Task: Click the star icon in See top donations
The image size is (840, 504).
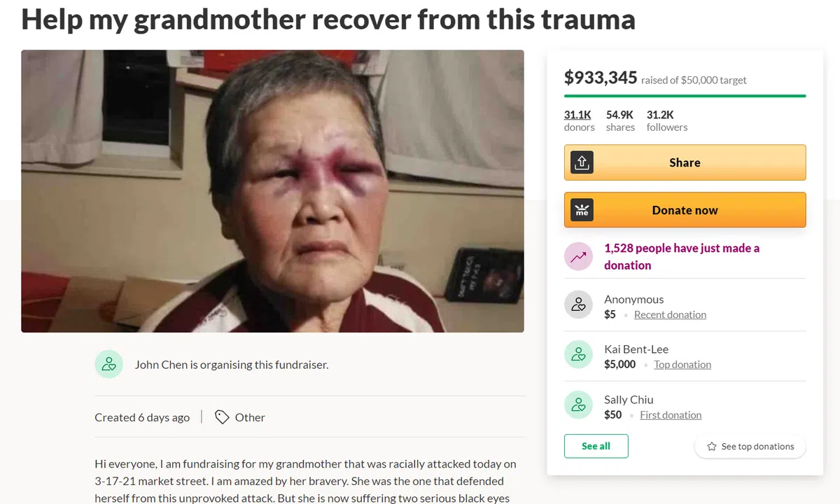Action: (712, 447)
